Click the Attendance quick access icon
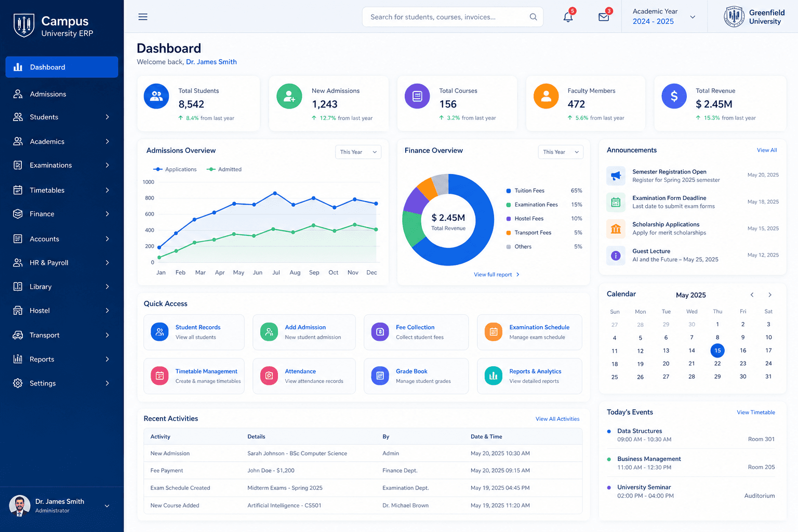 click(x=269, y=376)
